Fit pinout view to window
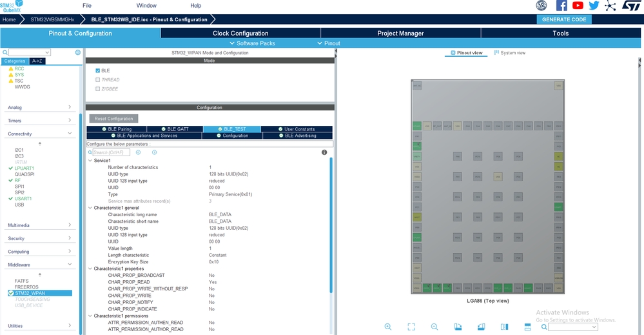The image size is (644, 335). coord(411,327)
